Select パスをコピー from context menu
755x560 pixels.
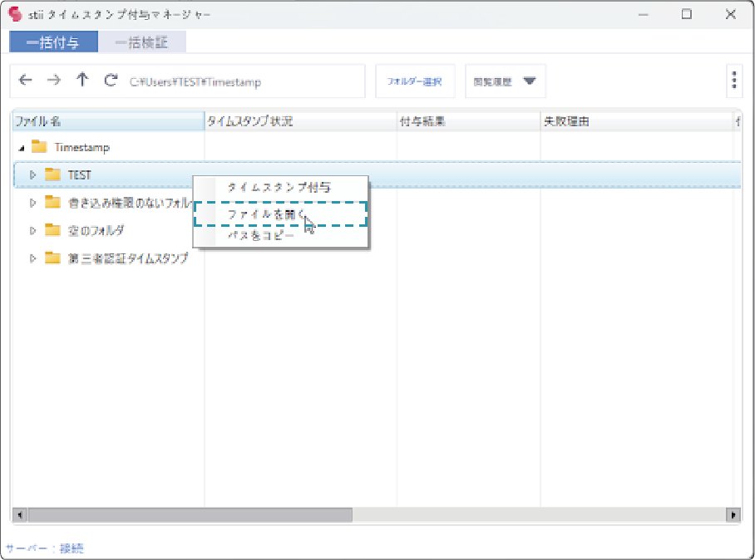261,236
